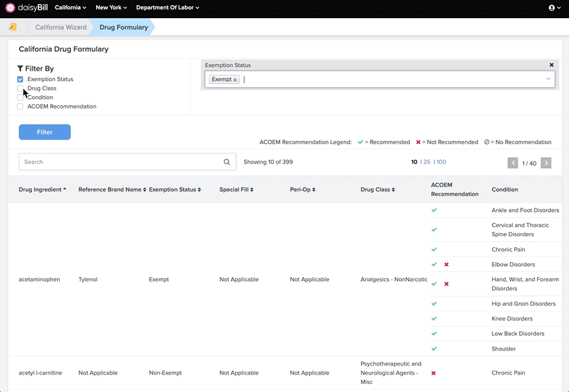Image resolution: width=569 pixels, height=392 pixels.
Task: Open the user account menu
Action: click(554, 8)
